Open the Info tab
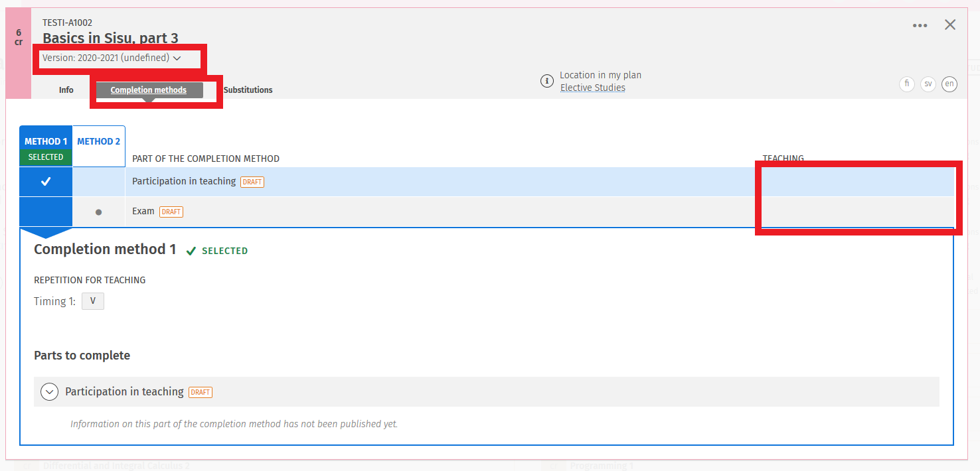980x471 pixels. point(66,90)
